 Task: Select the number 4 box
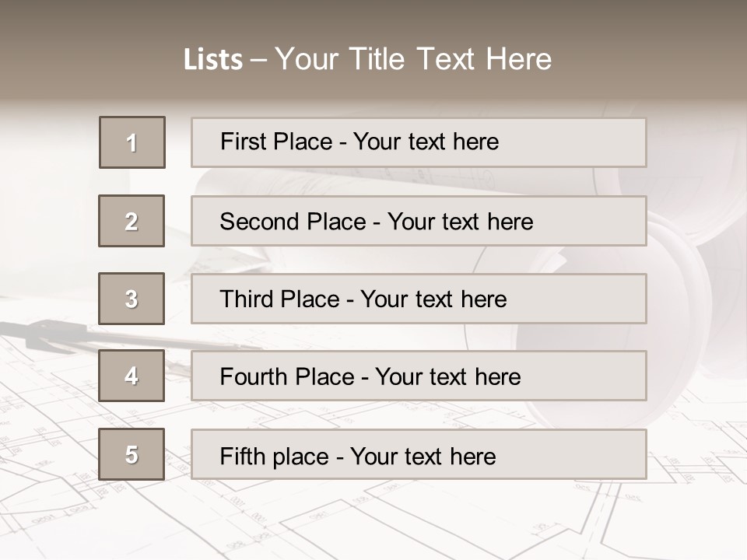pos(132,376)
